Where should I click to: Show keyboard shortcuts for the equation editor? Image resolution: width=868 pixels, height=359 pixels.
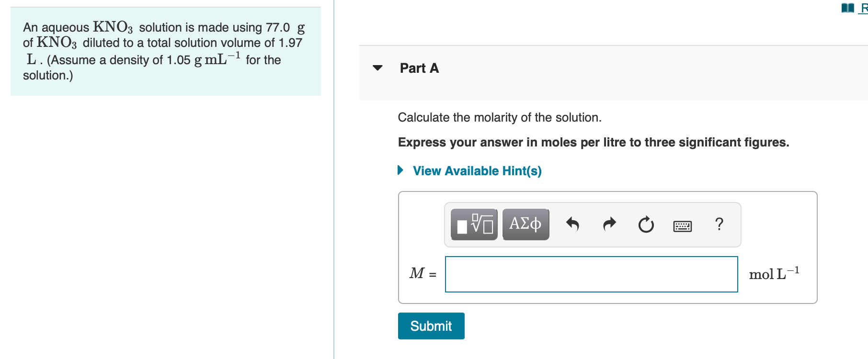point(682,225)
